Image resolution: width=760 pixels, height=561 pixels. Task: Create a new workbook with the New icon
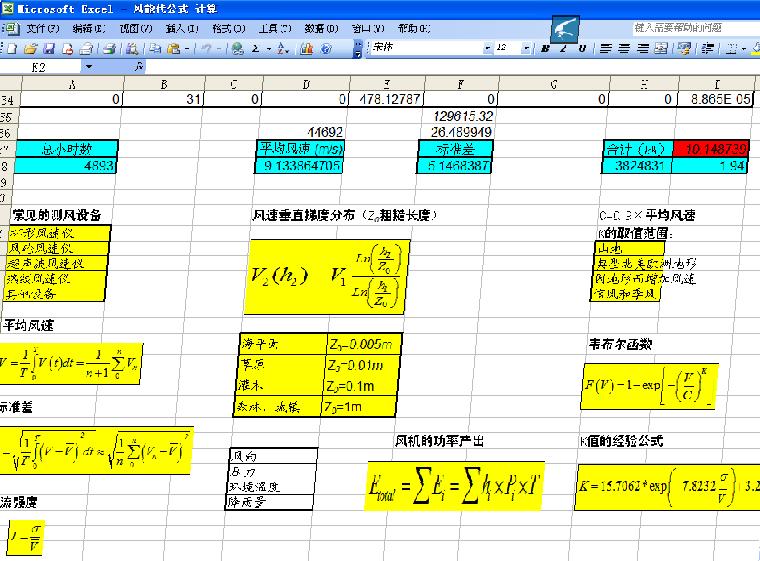(12, 48)
